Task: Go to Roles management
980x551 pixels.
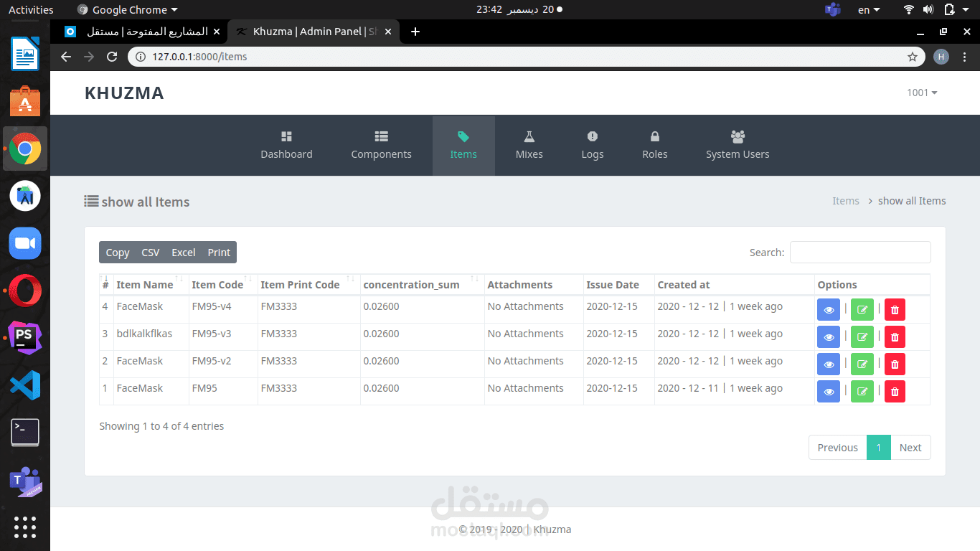Action: [x=654, y=146]
